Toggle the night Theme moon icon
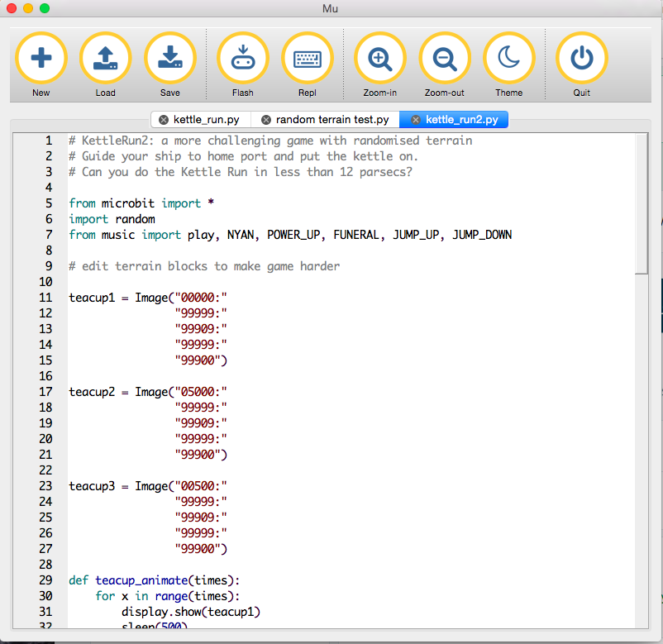663x644 pixels. pyautogui.click(x=508, y=58)
